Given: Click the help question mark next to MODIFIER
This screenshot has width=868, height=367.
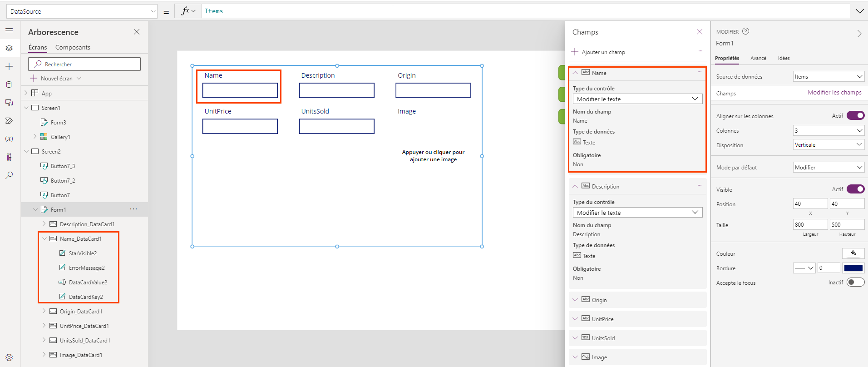Looking at the screenshot, I should pos(745,31).
